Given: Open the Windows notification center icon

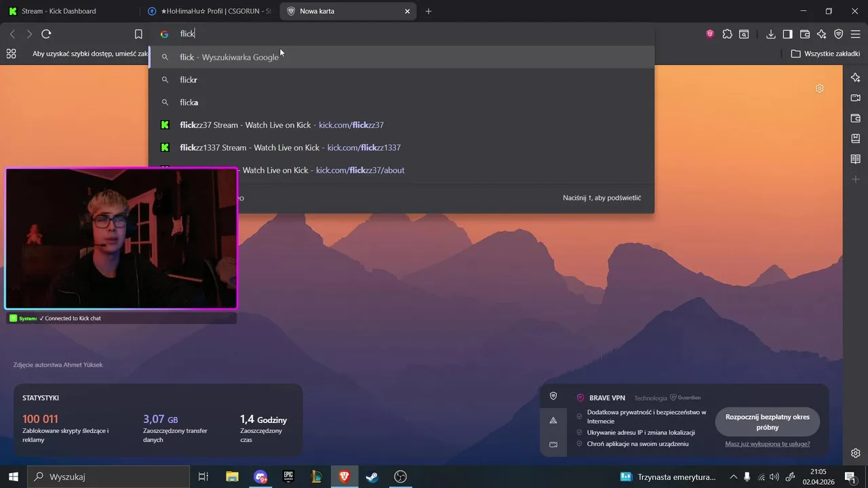Looking at the screenshot, I should point(850,476).
